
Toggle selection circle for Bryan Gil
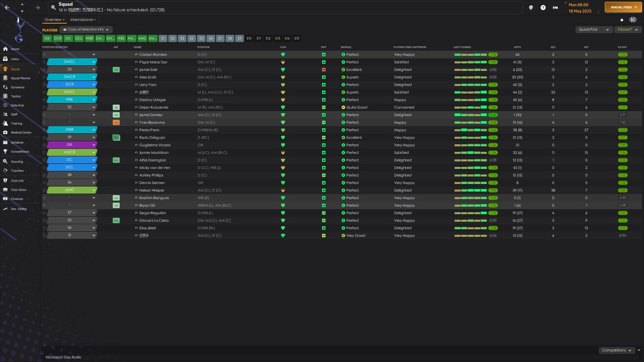coord(44,205)
